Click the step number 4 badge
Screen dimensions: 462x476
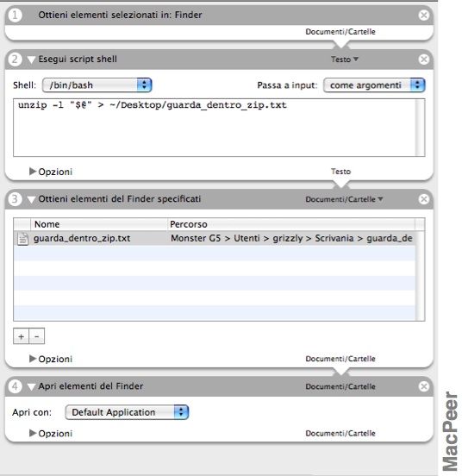tap(15, 386)
